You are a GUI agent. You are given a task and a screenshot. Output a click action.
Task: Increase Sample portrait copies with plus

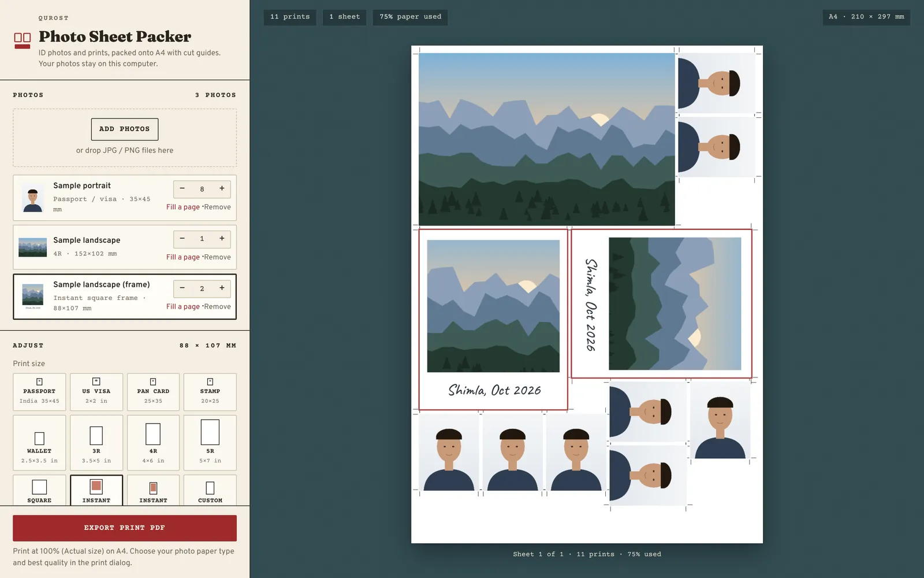[x=222, y=189]
